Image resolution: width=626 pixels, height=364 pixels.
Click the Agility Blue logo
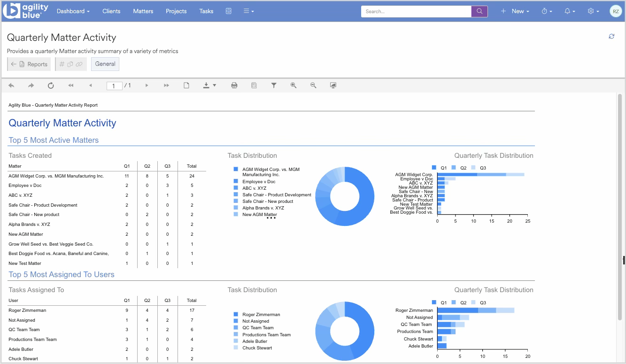point(25,11)
